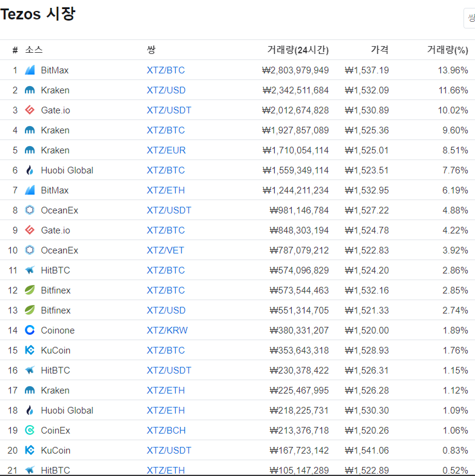Click the Huobi Global flame icon in row 6
Viewport: 475px width, 476px height.
tap(30, 170)
